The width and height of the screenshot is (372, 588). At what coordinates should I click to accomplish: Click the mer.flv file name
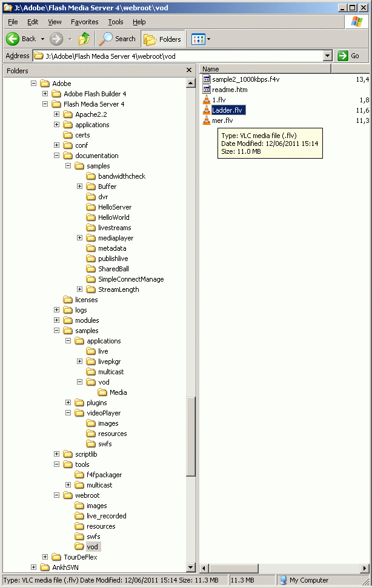222,121
